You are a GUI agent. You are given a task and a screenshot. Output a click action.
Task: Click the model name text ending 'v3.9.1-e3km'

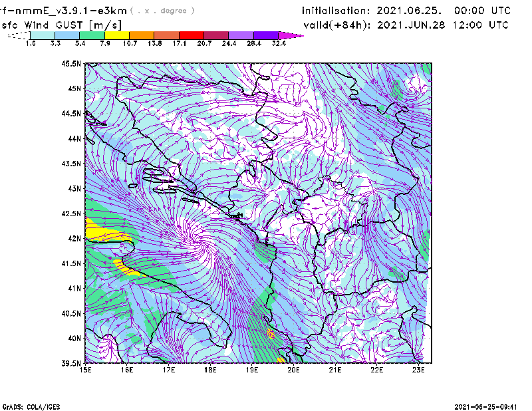[x=63, y=11]
